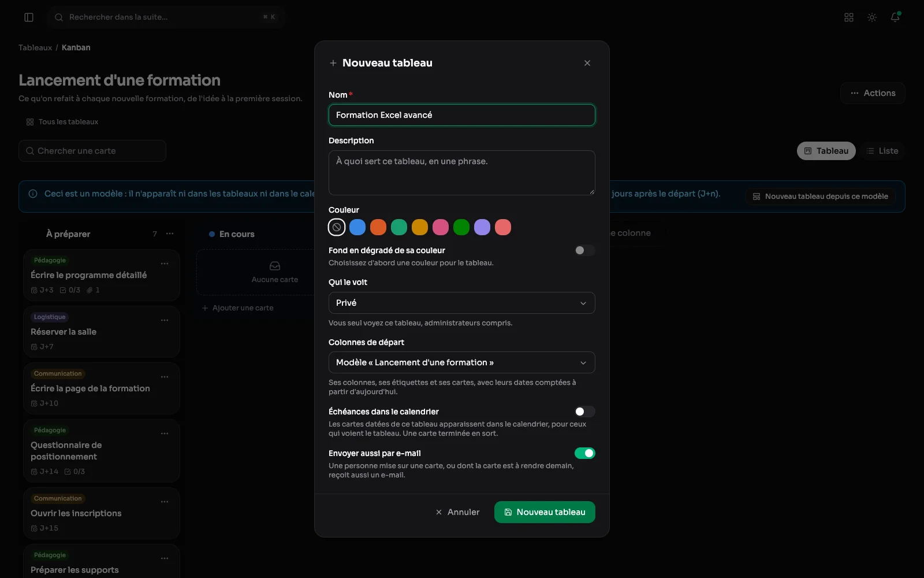Switch theme with the sun icon
Screen dimensions: 924x578
pyautogui.click(x=872, y=17)
